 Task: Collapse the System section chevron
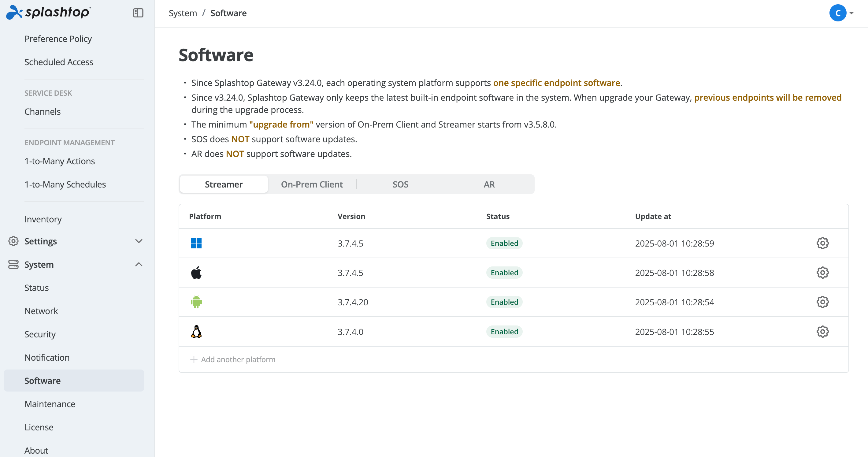139,265
